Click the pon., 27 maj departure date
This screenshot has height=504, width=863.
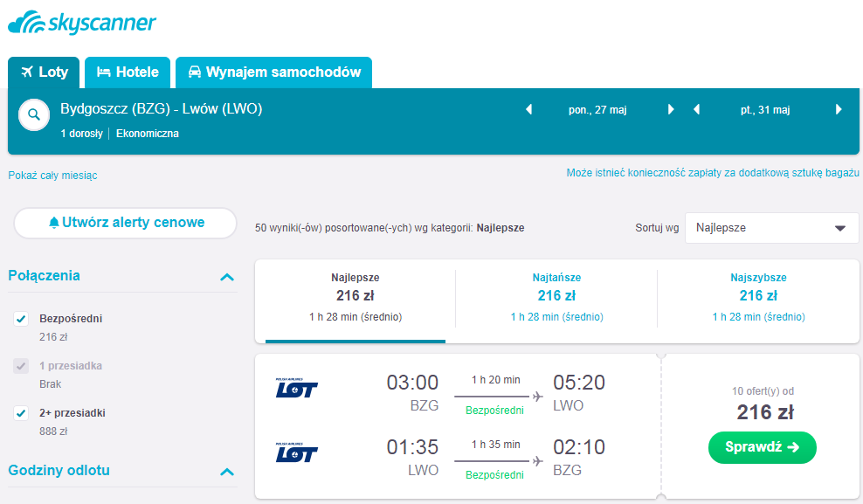coord(597,110)
